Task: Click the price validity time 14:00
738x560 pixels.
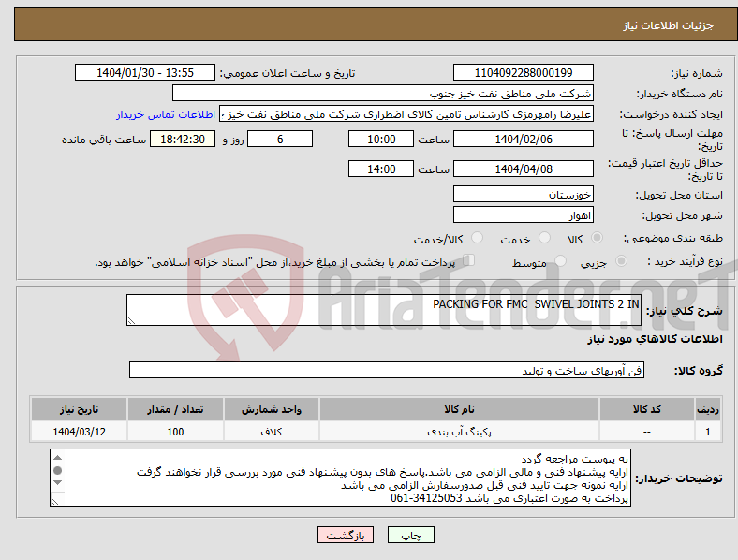Action: [x=381, y=169]
